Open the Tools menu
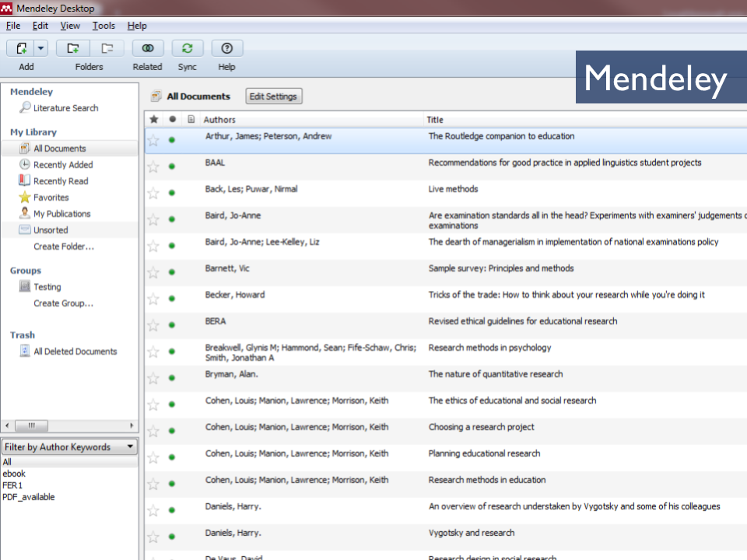 pos(103,26)
